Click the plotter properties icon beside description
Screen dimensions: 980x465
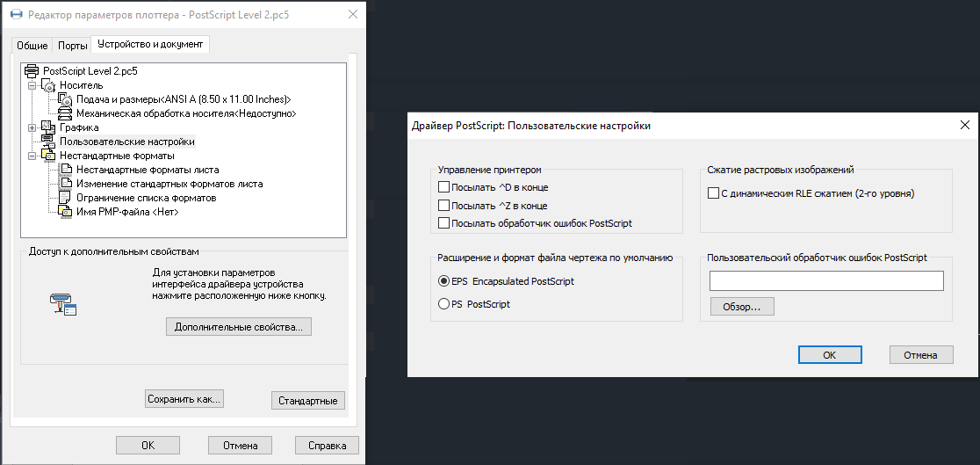[63, 304]
